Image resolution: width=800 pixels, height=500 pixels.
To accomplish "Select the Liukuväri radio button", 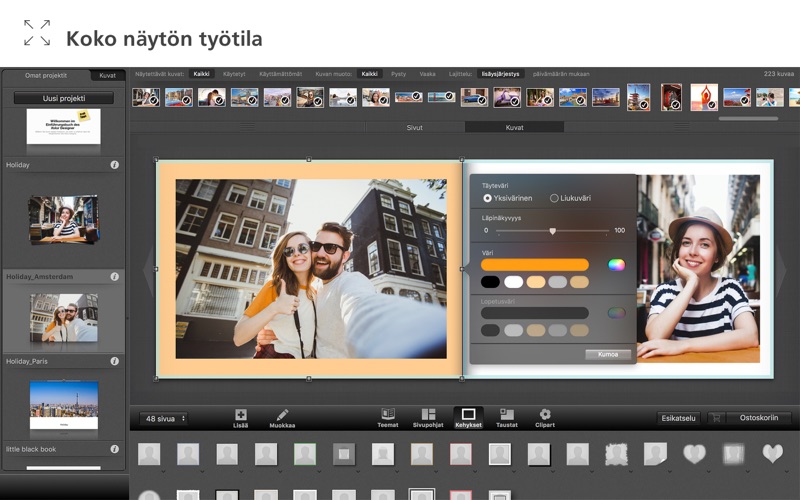I will (554, 198).
